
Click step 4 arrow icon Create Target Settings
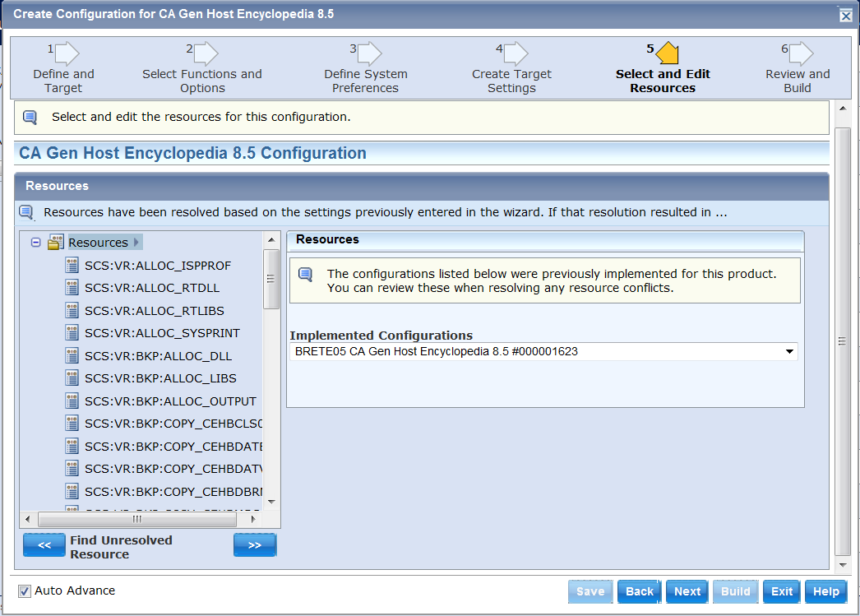pyautogui.click(x=516, y=53)
